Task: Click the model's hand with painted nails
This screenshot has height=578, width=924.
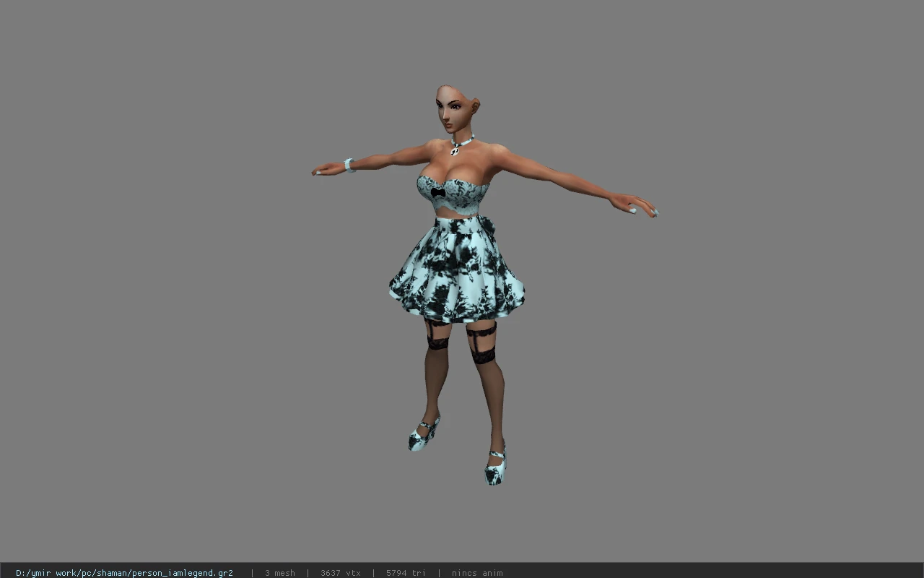Action: point(633,205)
